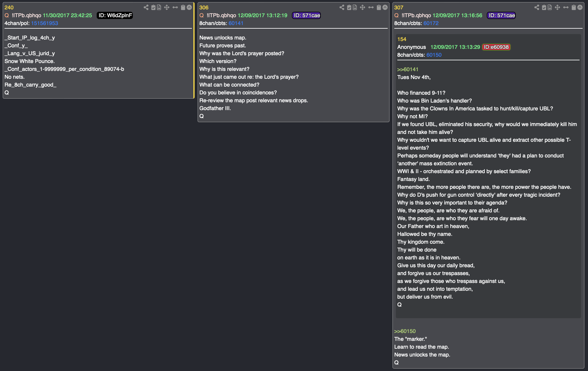Click the move arrows icon on post 240
Image resolution: width=588 pixels, height=371 pixels.
[x=167, y=7]
